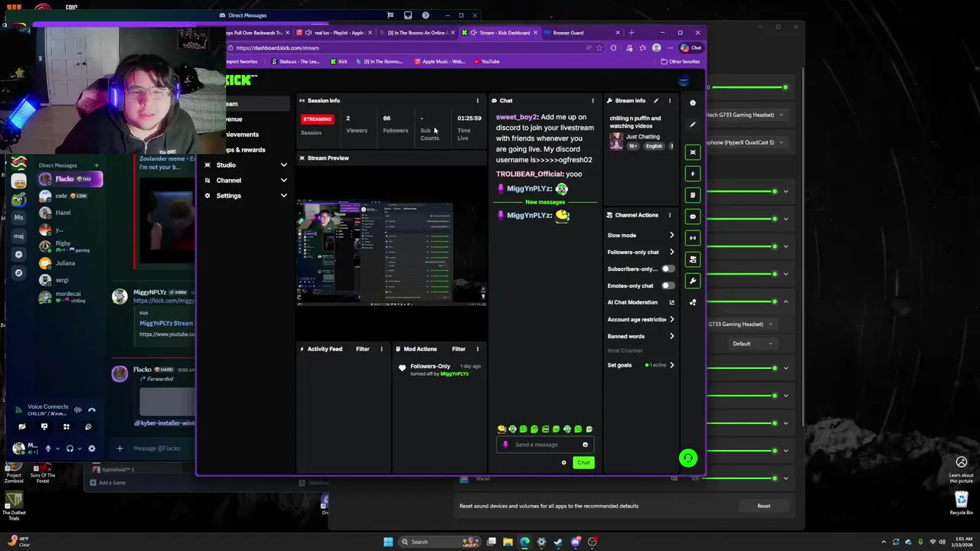Expand the Channel sidebar section
This screenshot has width=980, height=551.
point(283,181)
